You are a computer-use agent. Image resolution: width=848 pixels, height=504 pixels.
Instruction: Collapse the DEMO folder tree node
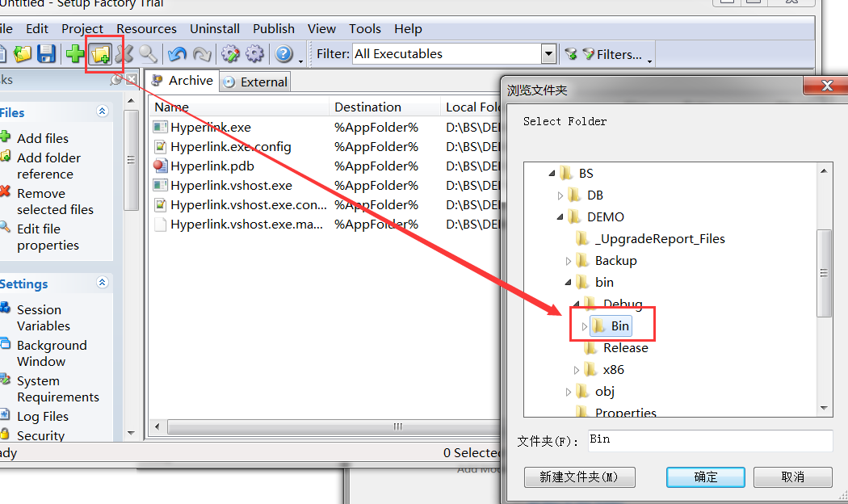560,216
